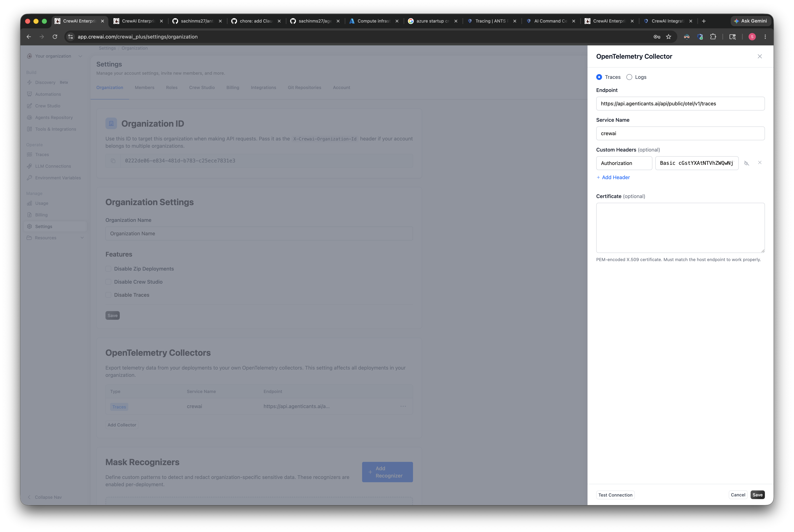Check Disable Zip Deployments

[108, 269]
